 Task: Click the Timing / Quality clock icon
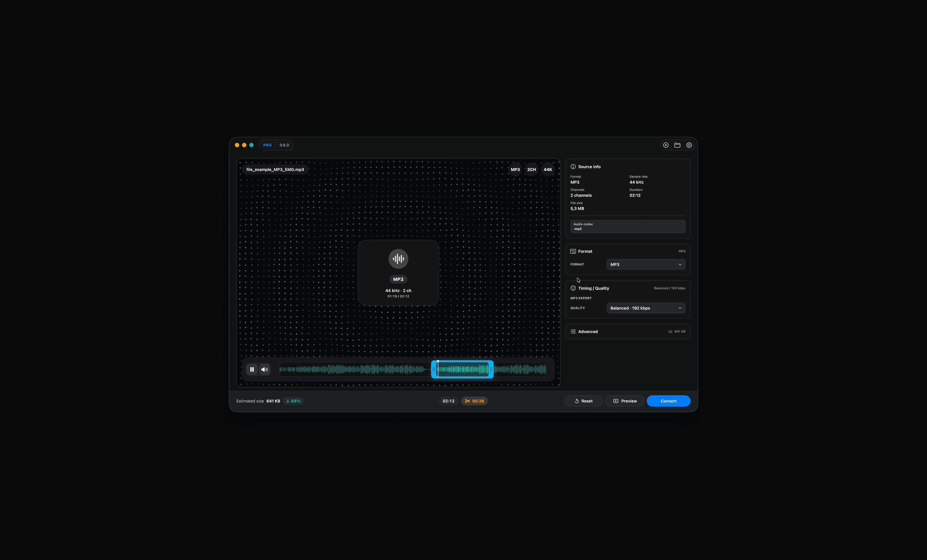click(x=573, y=288)
